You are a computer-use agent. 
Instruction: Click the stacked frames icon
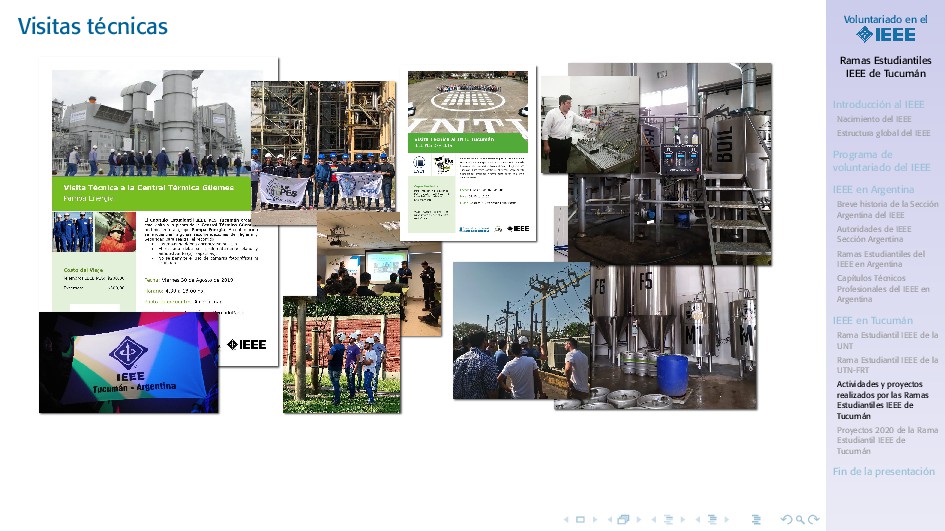click(x=624, y=519)
